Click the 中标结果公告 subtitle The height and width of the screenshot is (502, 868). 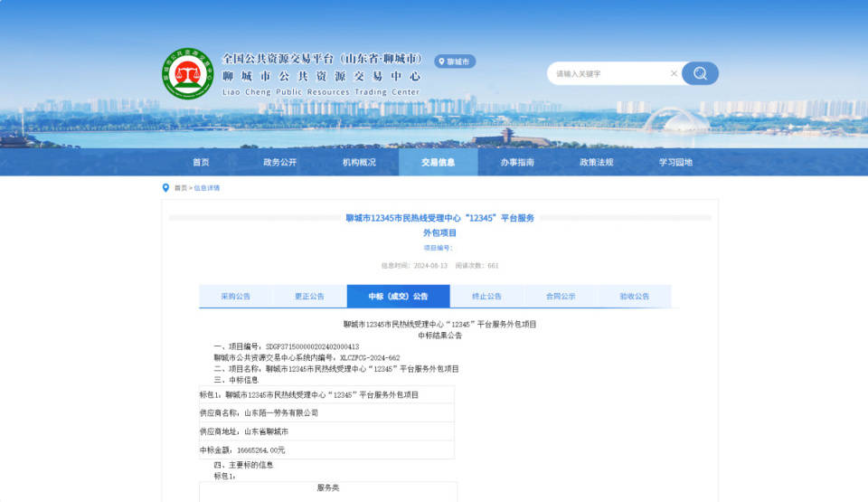click(440, 336)
